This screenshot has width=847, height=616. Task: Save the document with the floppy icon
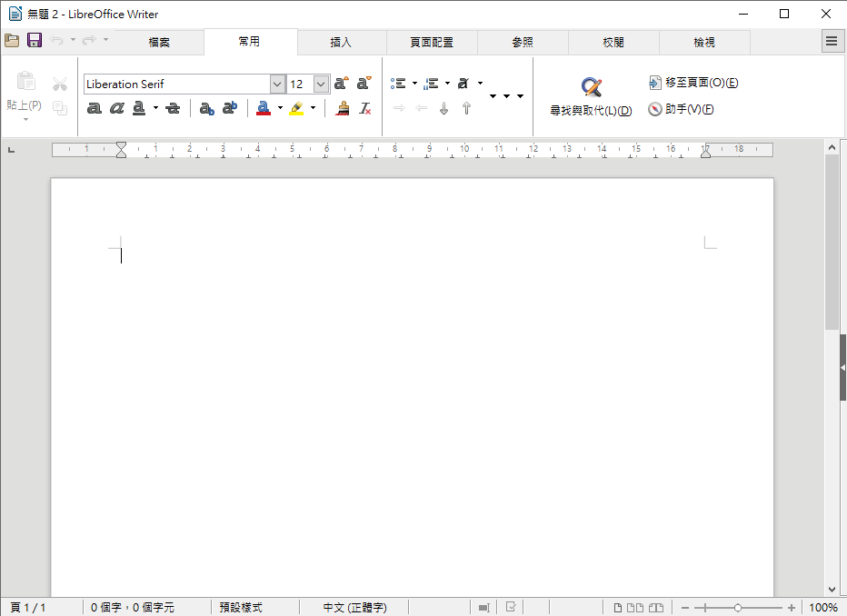click(35, 40)
